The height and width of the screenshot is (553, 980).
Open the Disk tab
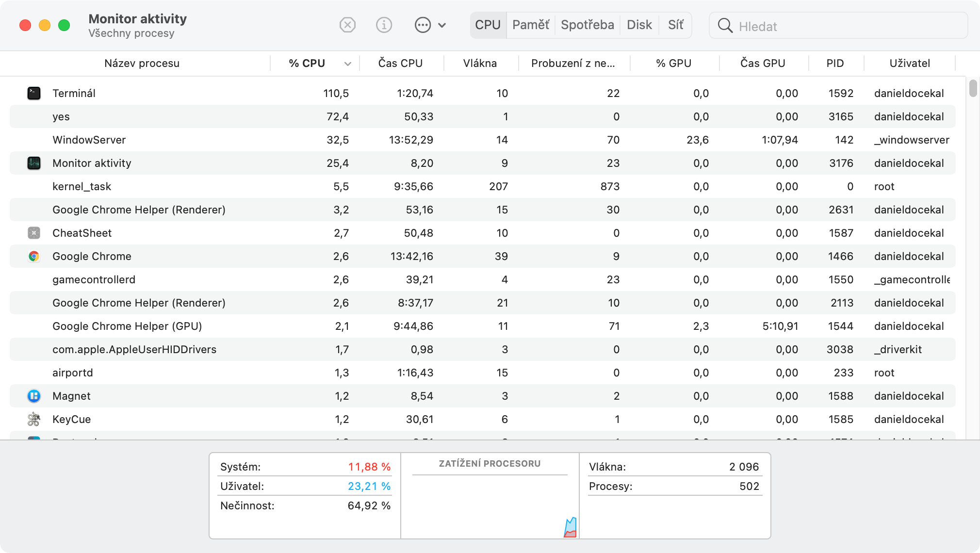(x=639, y=25)
